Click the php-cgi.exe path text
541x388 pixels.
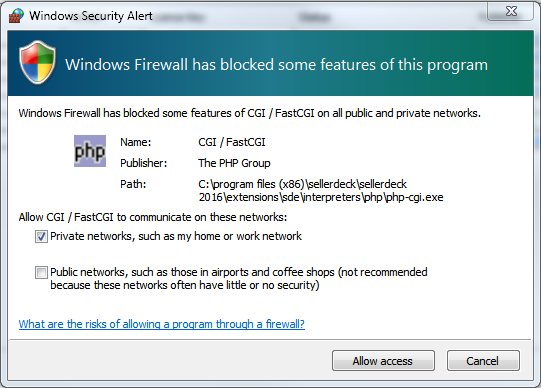pos(321,191)
